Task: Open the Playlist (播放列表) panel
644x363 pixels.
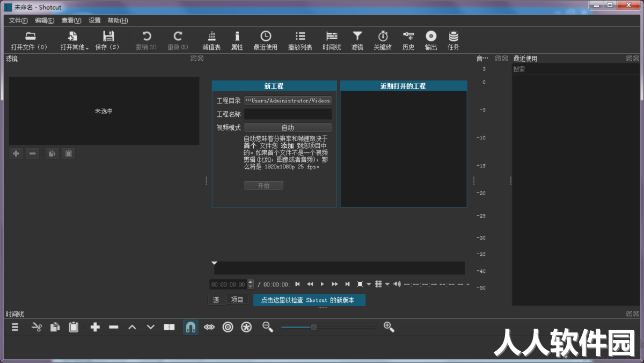Action: tap(300, 40)
